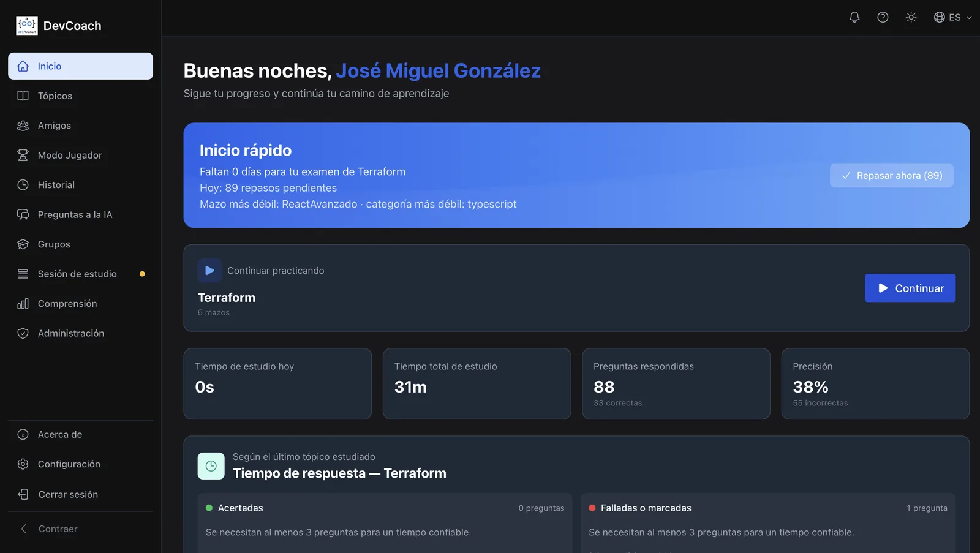Open Modo Jugador in sidebar

click(80, 155)
